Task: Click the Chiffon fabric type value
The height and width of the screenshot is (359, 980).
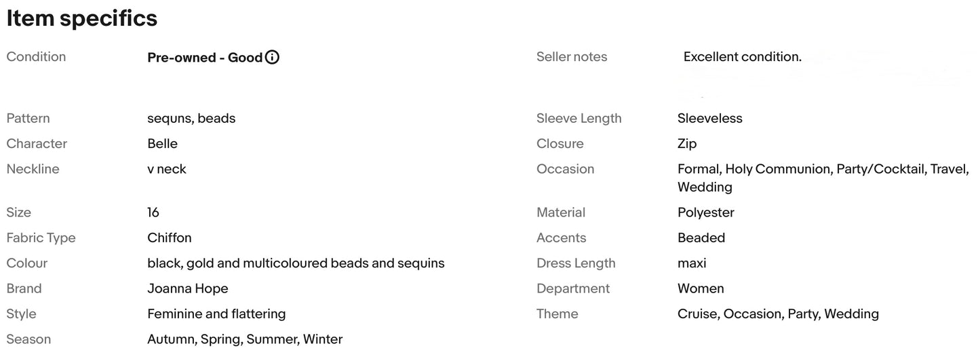Action: [170, 238]
